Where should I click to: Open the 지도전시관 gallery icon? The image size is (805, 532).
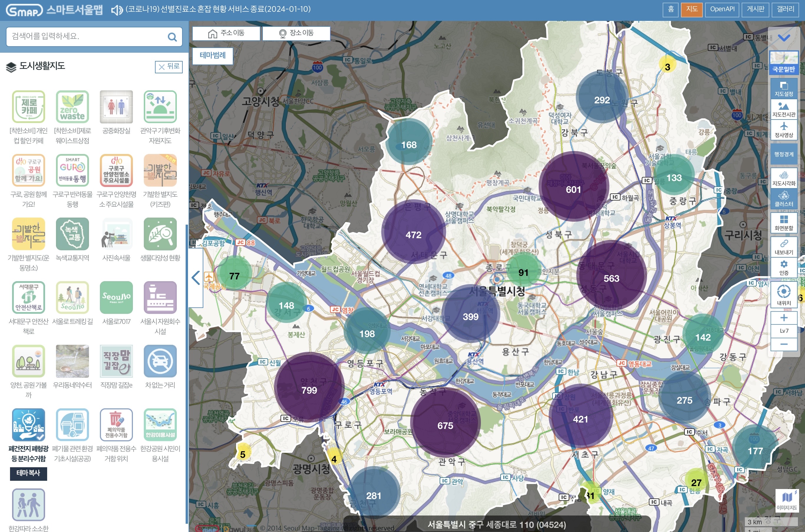(783, 109)
